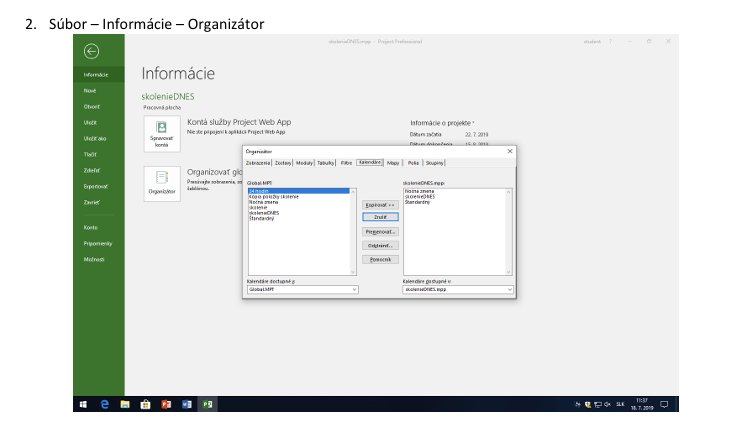This screenshot has width=745, height=442.
Task: Select Exportovať in the backstage sidebar
Action: [x=99, y=186]
